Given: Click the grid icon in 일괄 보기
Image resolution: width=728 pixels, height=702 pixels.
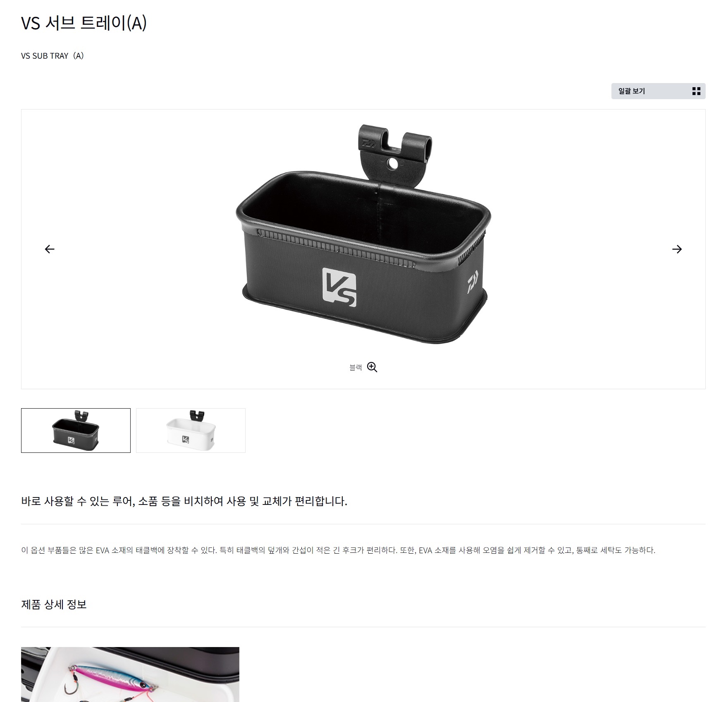Looking at the screenshot, I should coord(696,91).
